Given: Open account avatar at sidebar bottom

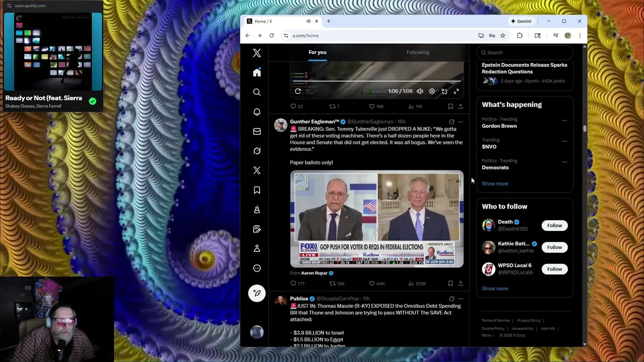Looking at the screenshot, I should (x=257, y=332).
